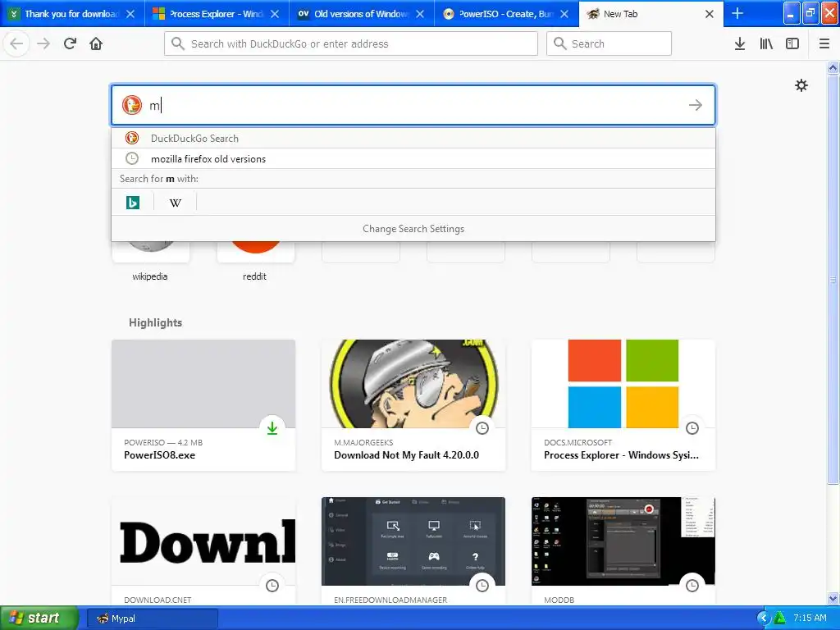This screenshot has height=630, width=840.
Task: Click the vertical scrollbar thumb
Action: pos(833,279)
